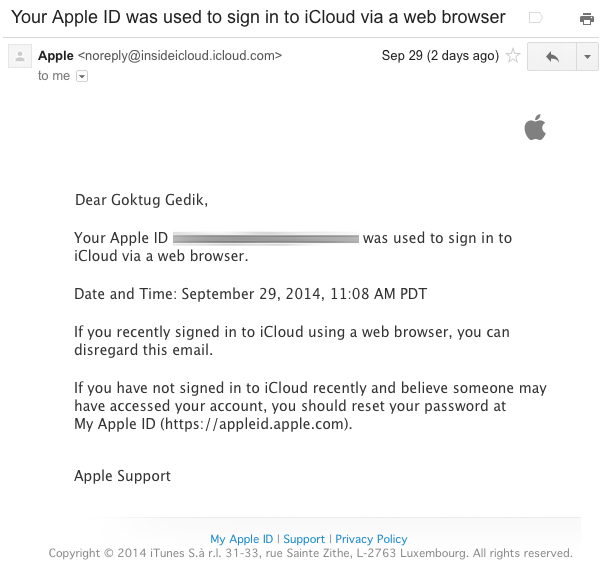This screenshot has height=577, width=612.
Task: Open the My Apple ID footer link
Action: [x=241, y=539]
